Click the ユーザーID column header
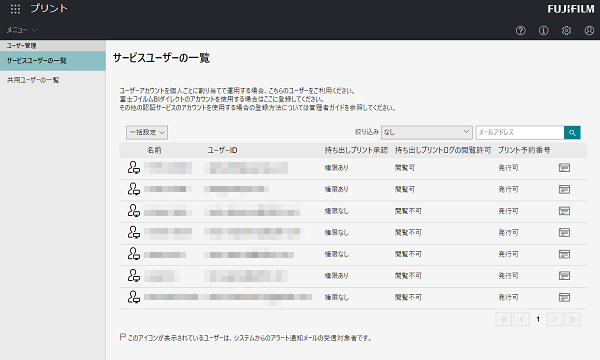 coord(222,150)
